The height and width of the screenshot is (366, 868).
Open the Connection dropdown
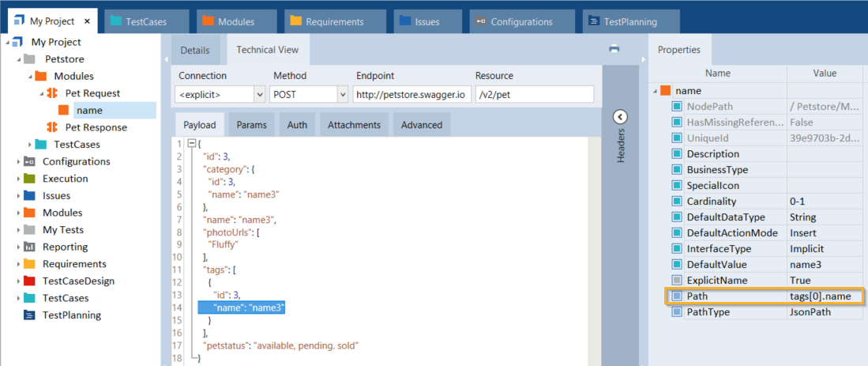coord(260,95)
